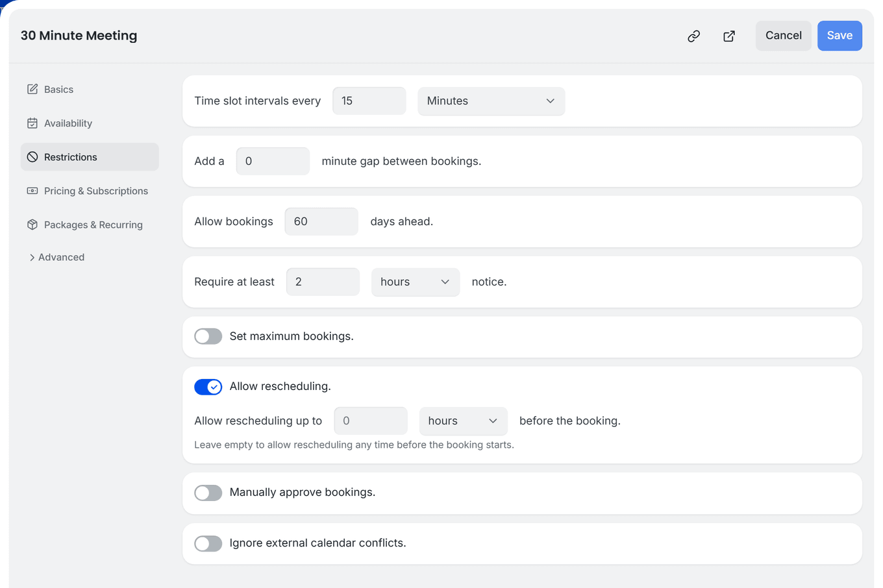Open booking page in new window icon
This screenshot has height=588, width=883.
point(729,36)
